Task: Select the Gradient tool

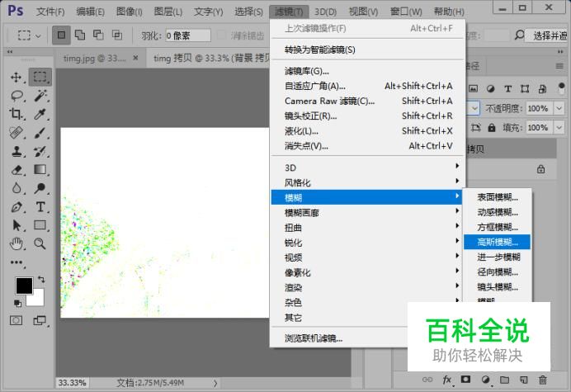Action: pos(40,170)
